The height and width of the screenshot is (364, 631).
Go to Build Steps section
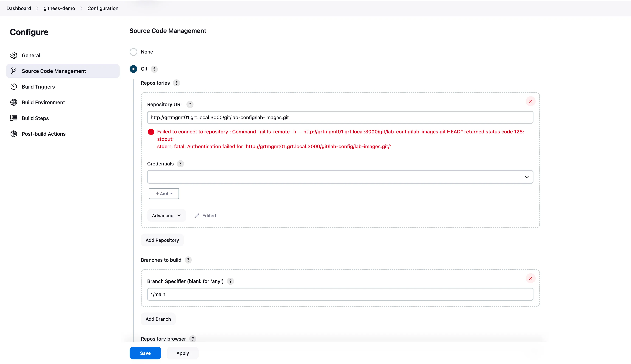pyautogui.click(x=63, y=118)
